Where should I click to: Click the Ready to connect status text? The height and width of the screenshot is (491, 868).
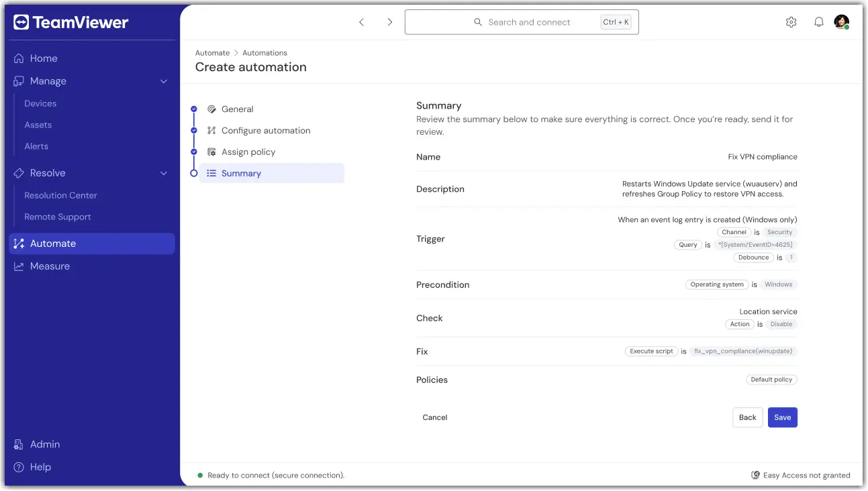[x=276, y=476]
